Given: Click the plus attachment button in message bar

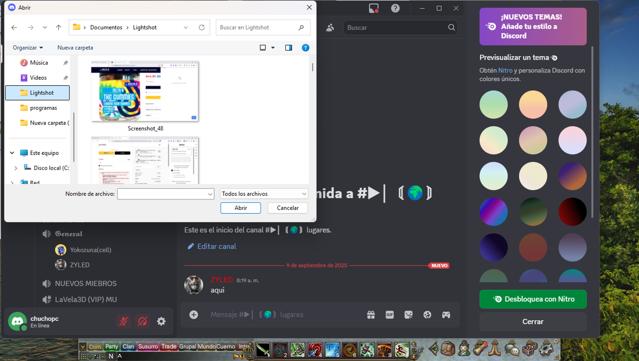Looking at the screenshot, I should (x=194, y=315).
